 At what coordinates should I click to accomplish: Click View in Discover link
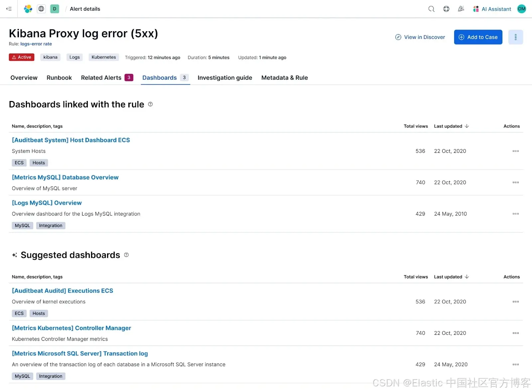pyautogui.click(x=420, y=37)
